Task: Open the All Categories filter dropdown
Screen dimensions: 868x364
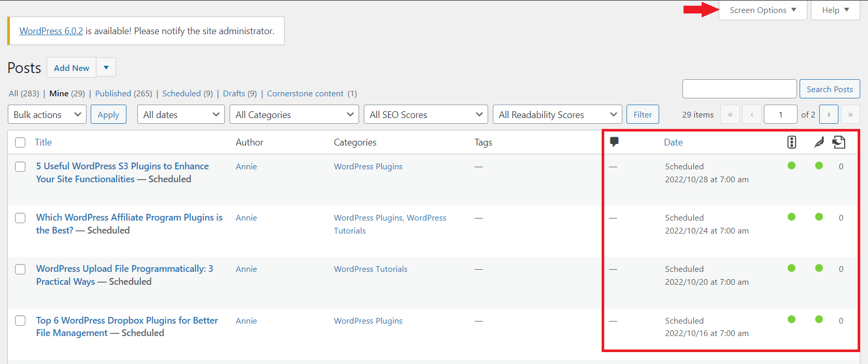Action: (294, 114)
